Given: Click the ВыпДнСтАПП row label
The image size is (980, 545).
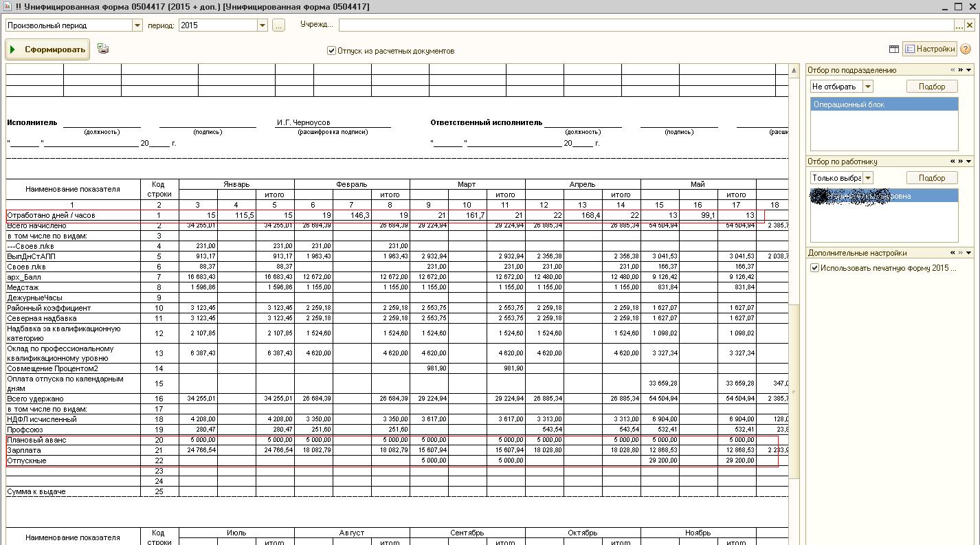Looking at the screenshot, I should (31, 256).
